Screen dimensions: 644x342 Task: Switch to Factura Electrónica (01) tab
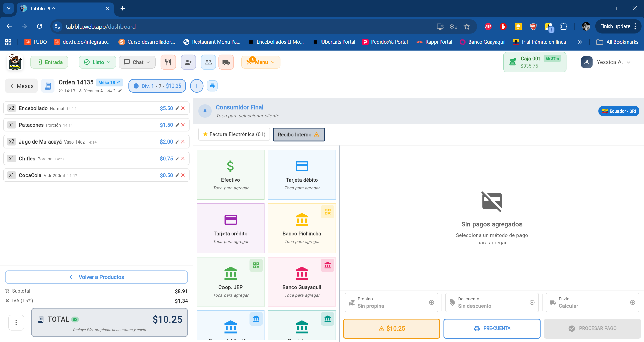coord(234,134)
